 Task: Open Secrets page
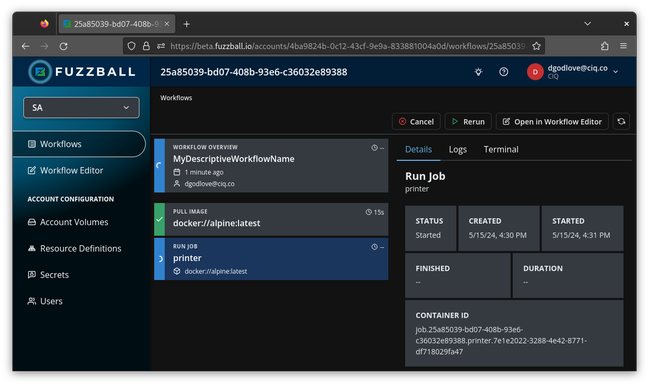[x=54, y=275]
